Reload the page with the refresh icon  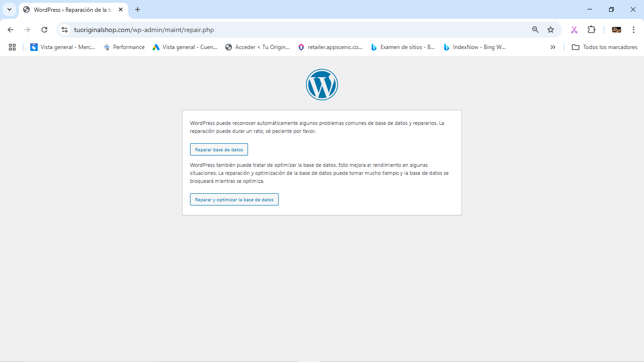[x=44, y=30]
